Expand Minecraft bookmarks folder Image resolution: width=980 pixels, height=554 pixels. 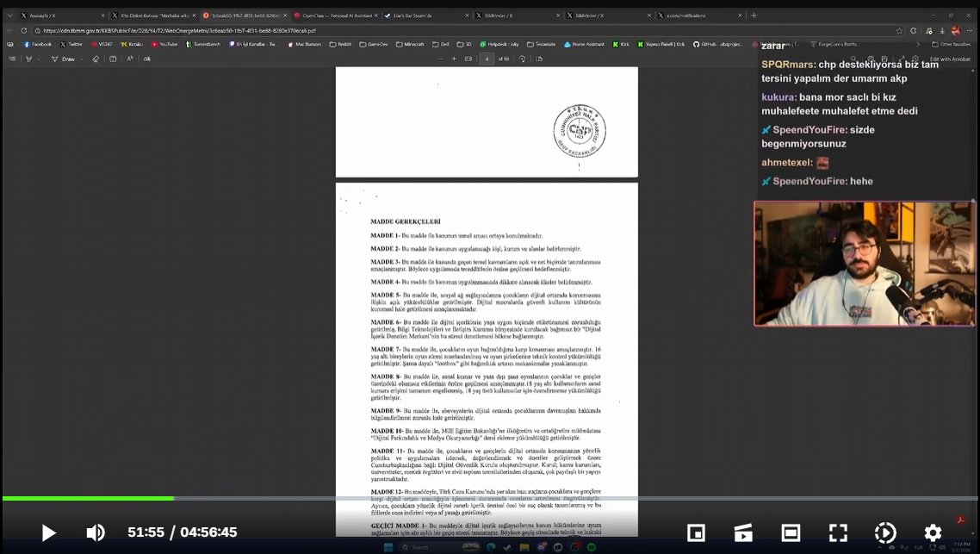click(x=409, y=45)
